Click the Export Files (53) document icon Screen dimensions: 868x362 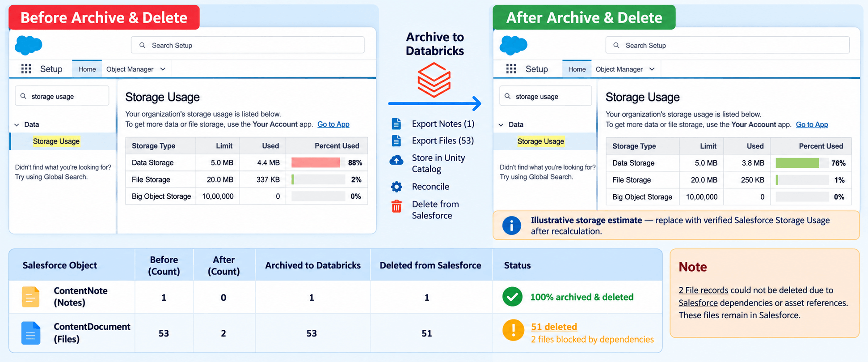point(396,141)
